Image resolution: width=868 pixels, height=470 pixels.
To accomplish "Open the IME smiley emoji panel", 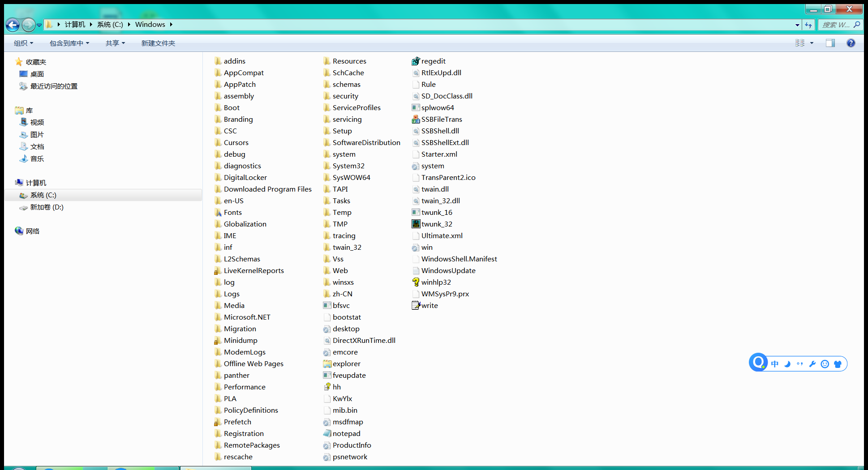I will (x=825, y=364).
